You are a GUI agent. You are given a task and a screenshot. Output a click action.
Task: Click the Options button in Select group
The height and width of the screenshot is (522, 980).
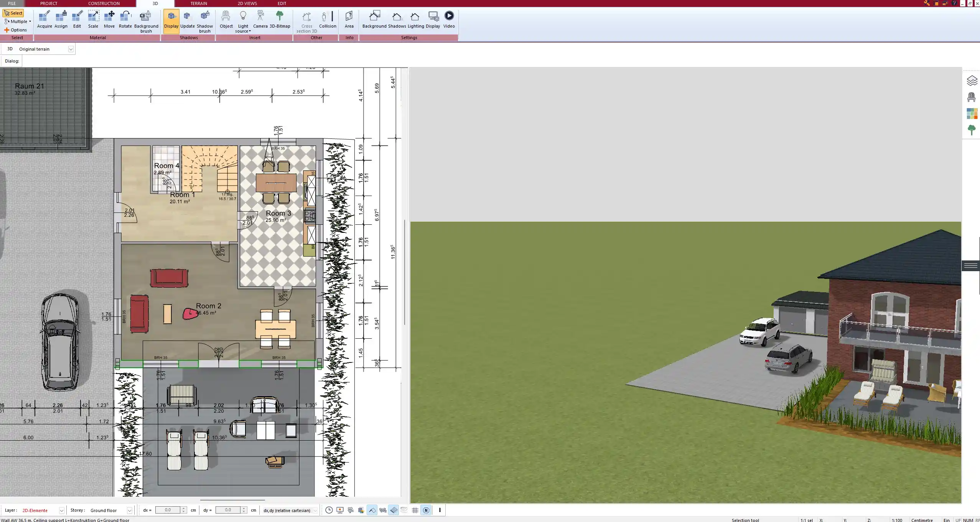(x=16, y=30)
